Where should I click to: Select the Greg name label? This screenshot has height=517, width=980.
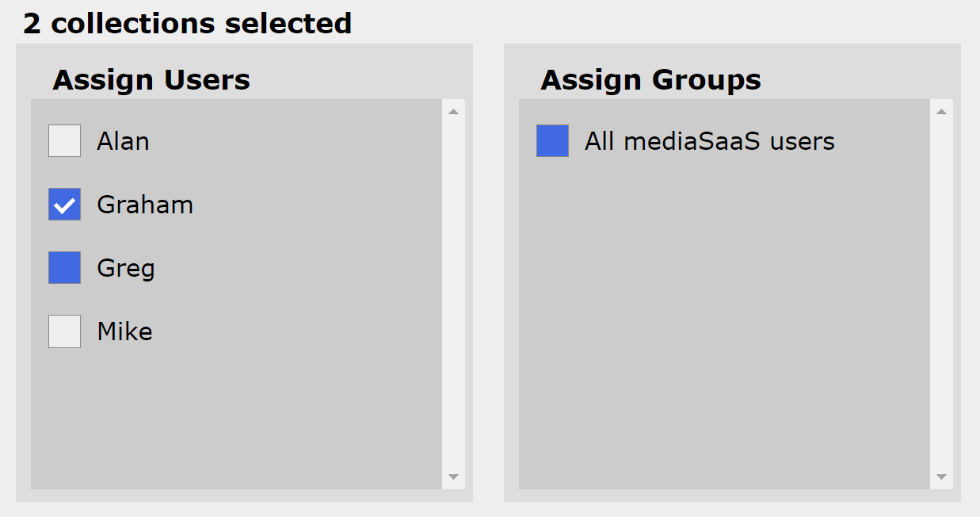tap(126, 268)
